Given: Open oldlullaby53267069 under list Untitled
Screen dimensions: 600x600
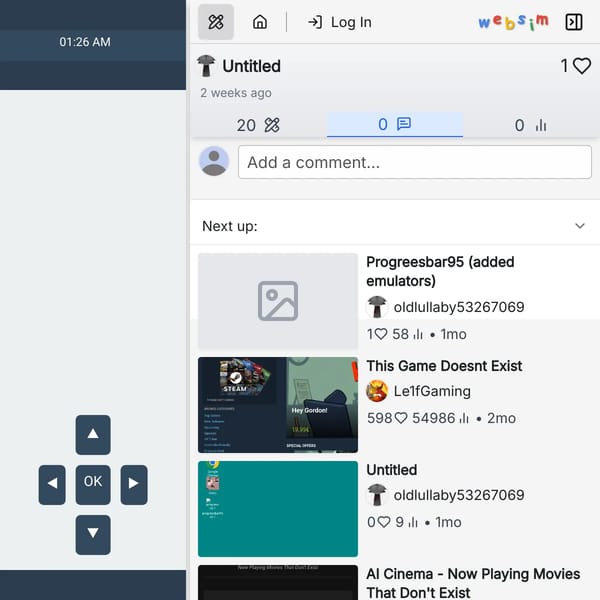Looking at the screenshot, I should 458,495.
